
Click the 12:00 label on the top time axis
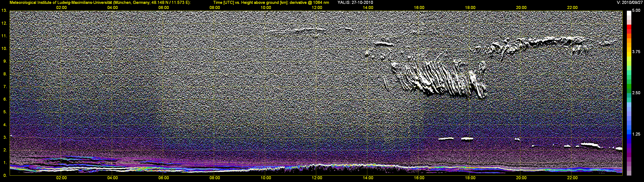317,8
